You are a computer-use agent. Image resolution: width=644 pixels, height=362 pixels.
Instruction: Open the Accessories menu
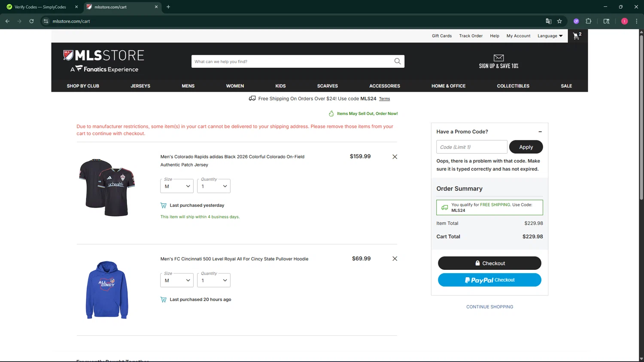pos(385,86)
